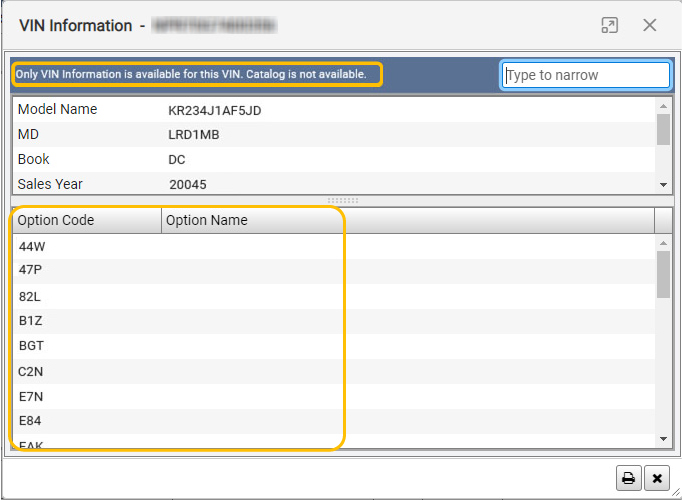
Task: Click the 'Type to narrow' search field
Action: click(585, 75)
